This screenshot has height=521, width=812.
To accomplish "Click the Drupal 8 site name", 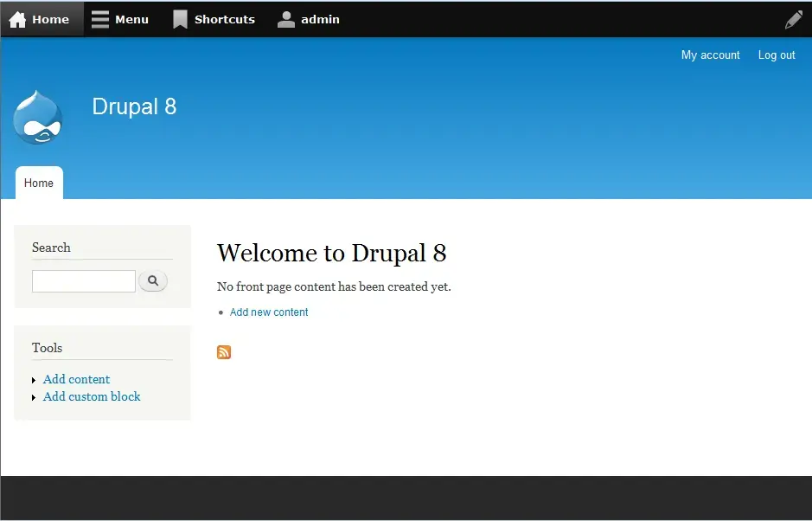I will [134, 106].
